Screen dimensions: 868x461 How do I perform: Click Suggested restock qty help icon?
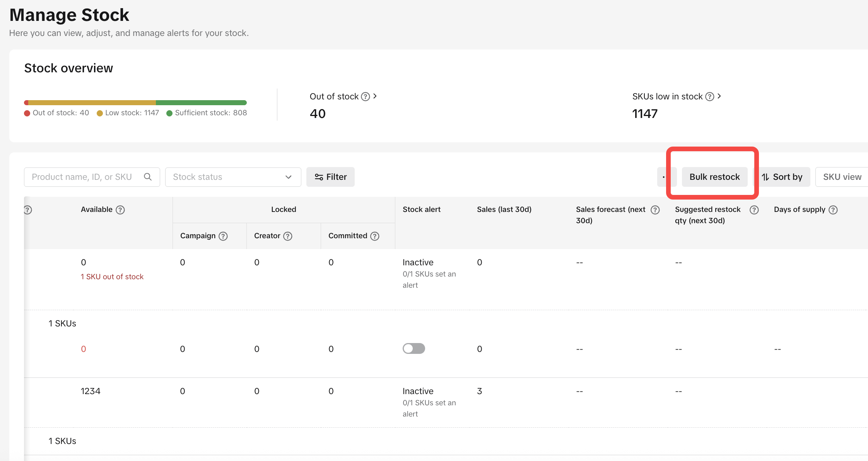point(754,210)
